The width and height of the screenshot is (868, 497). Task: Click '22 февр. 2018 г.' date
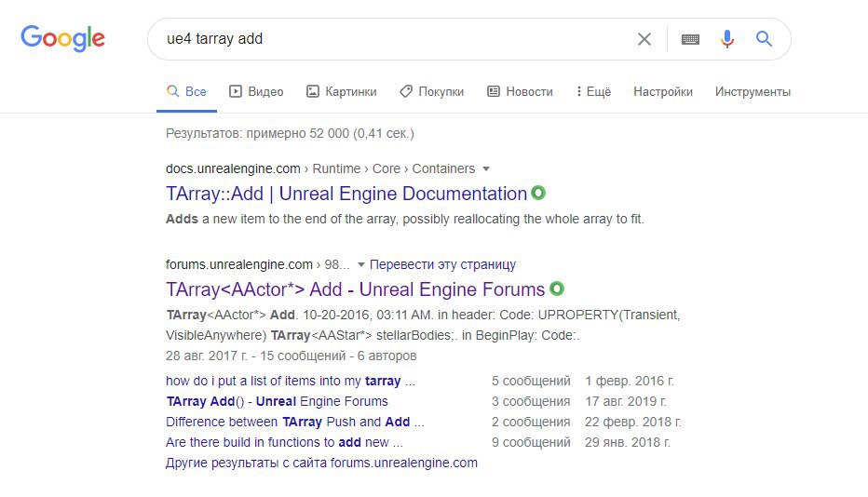coord(632,422)
